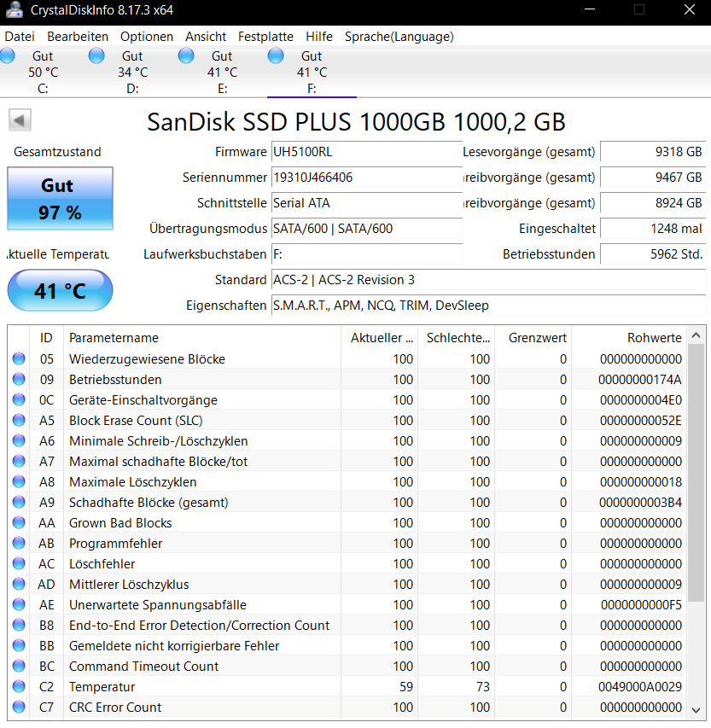Screen dimensions: 711x728
Task: Click status orb for Schadhafte Blöcke (gesamt)
Action: [19, 502]
